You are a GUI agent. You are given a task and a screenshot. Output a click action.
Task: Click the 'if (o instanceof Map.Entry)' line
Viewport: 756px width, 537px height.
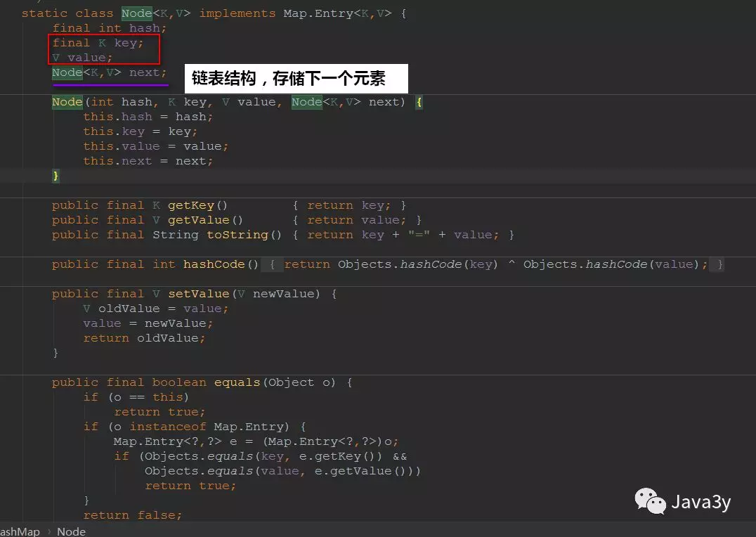coord(195,427)
